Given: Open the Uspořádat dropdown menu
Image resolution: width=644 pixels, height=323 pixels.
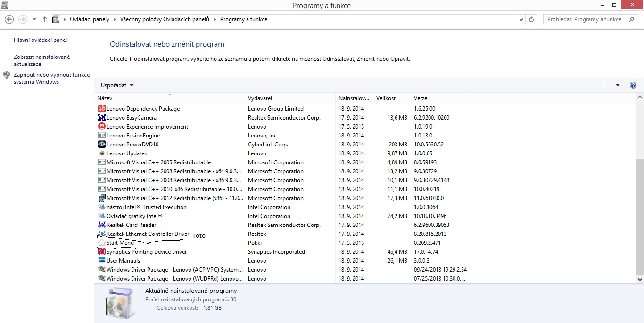Looking at the screenshot, I should click(x=117, y=85).
